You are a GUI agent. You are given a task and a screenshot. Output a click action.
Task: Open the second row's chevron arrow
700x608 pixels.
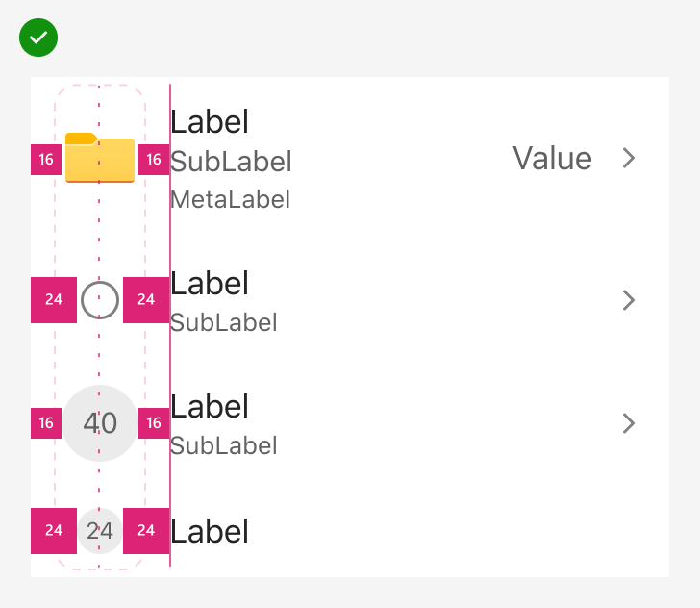tap(629, 300)
